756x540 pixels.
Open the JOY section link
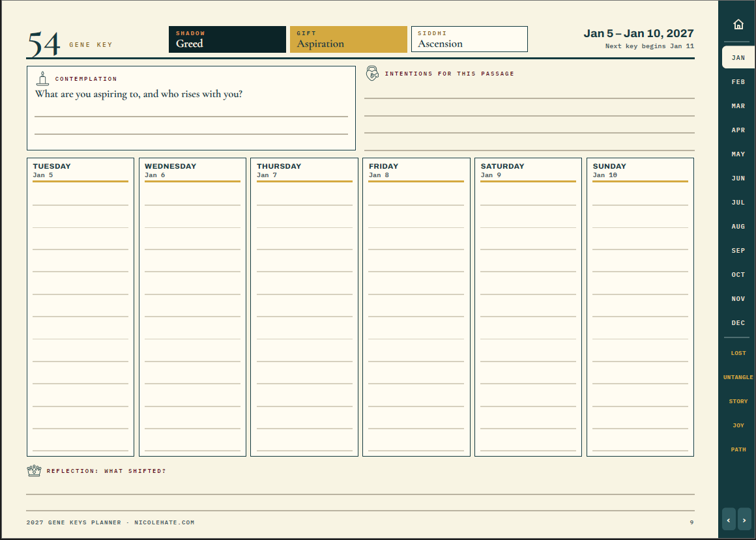coord(738,425)
